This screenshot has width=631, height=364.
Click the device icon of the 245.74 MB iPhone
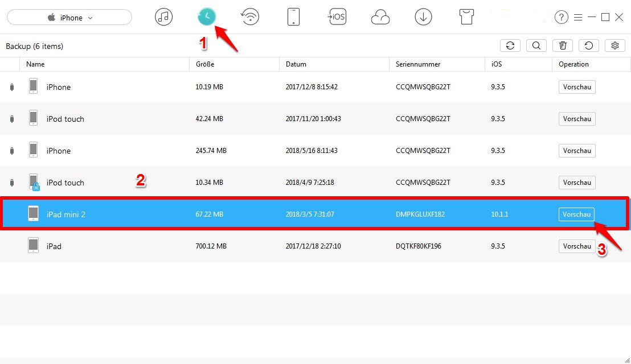34,150
